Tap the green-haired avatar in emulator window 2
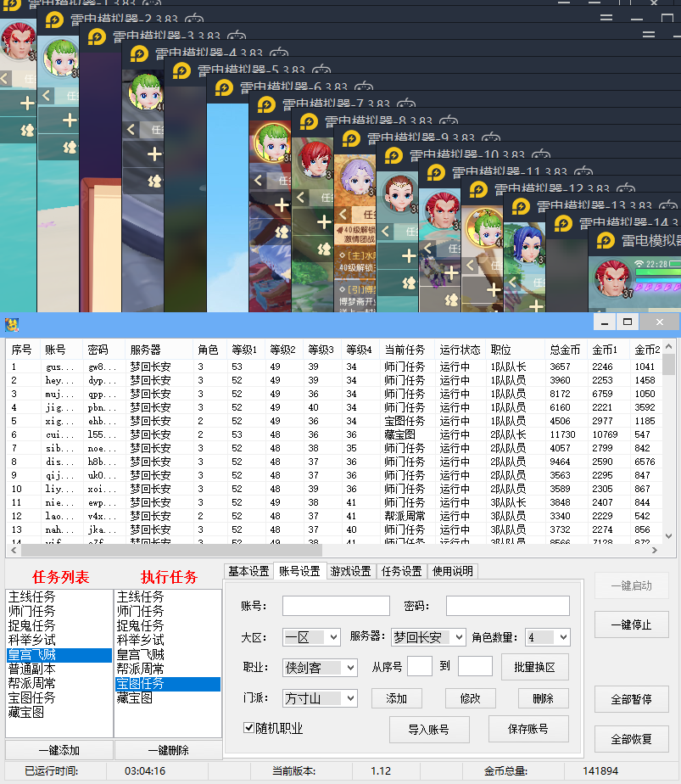The width and height of the screenshot is (681, 784). tap(60, 58)
